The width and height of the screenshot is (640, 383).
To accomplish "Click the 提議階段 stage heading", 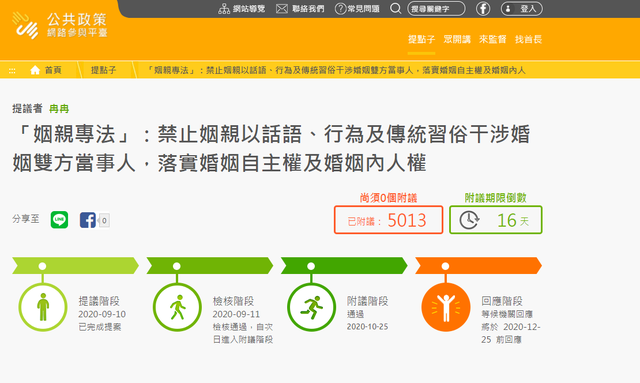I will click(99, 301).
